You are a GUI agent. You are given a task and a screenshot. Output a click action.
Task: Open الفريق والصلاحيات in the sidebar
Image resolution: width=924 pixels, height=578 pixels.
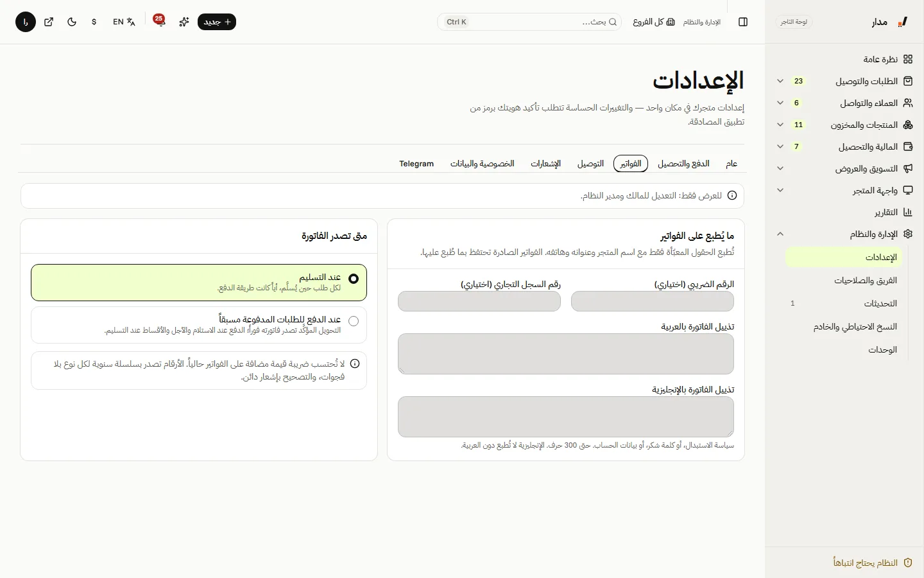[844, 281]
